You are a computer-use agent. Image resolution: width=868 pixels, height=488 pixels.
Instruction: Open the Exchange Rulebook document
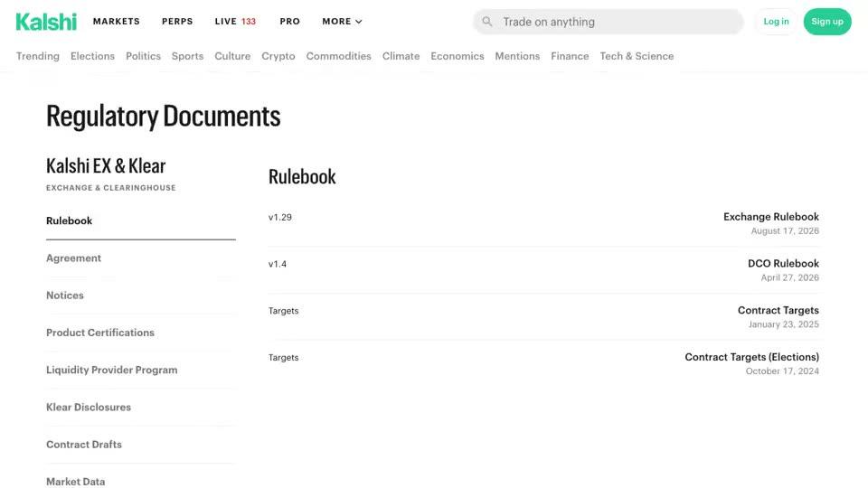tap(771, 217)
